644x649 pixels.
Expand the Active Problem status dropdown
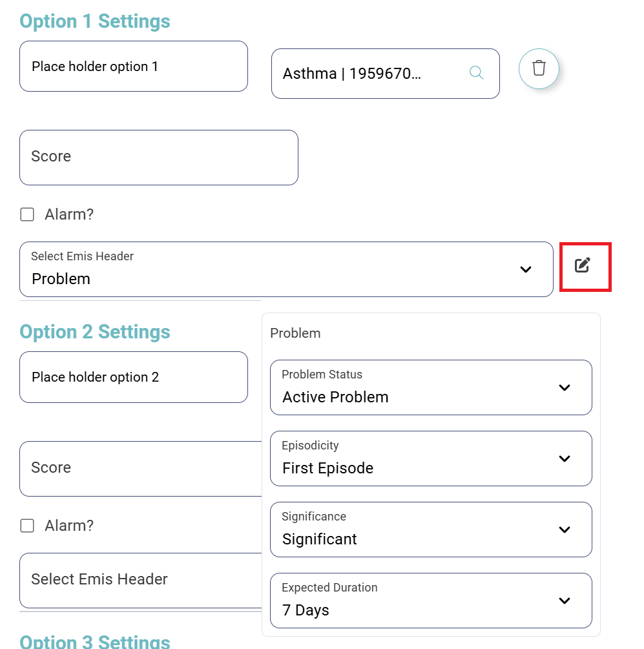click(431, 387)
